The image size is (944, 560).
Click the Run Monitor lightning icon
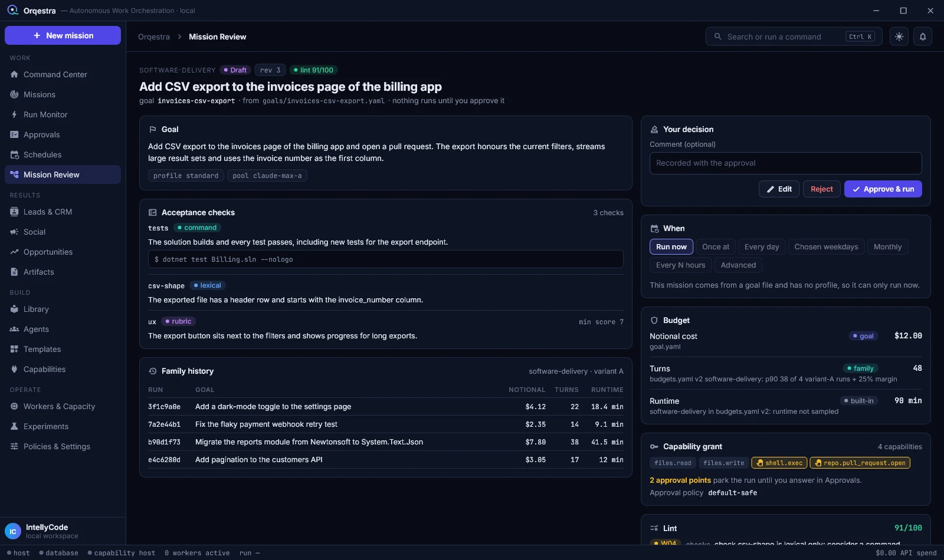pos(14,114)
